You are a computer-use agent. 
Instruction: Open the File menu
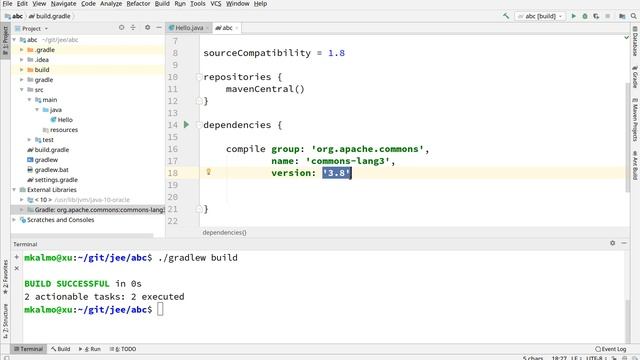tap(7, 4)
